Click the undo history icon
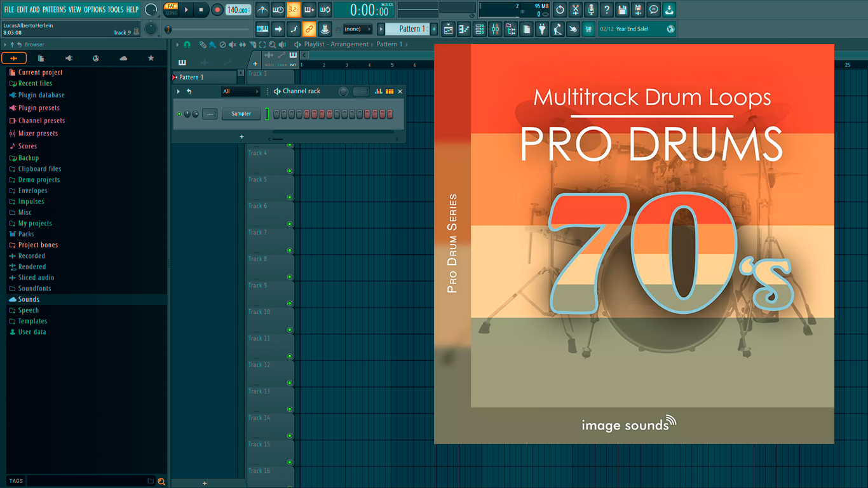The height and width of the screenshot is (488, 868). coord(560,10)
